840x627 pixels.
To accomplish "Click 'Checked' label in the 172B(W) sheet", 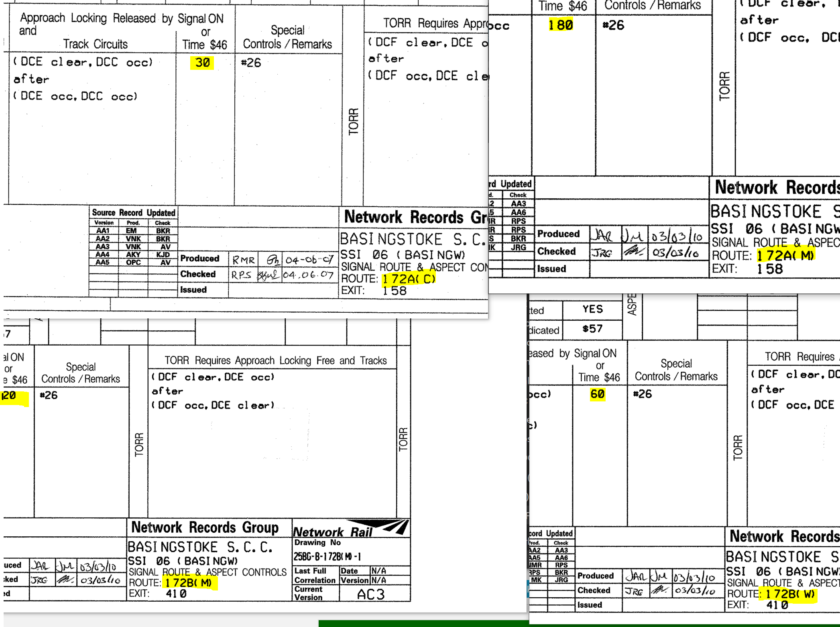I will point(594,590).
